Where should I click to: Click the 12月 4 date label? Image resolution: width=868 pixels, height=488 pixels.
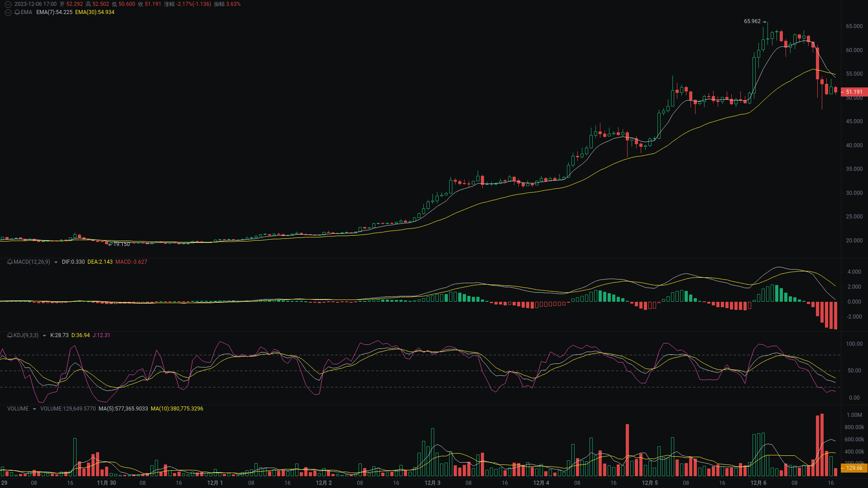pos(541,483)
